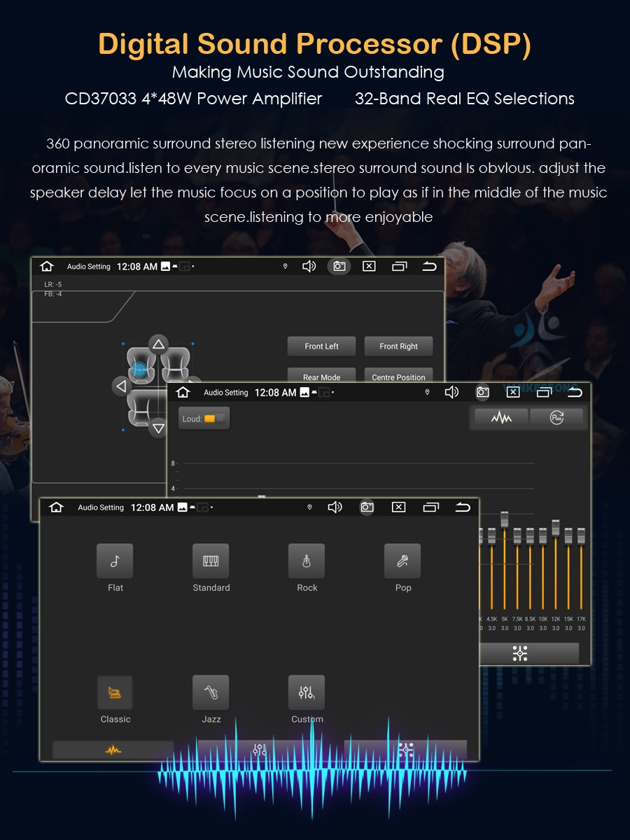This screenshot has height=840, width=630.
Task: Open waveform preset button in EQ window
Action: pos(501,417)
